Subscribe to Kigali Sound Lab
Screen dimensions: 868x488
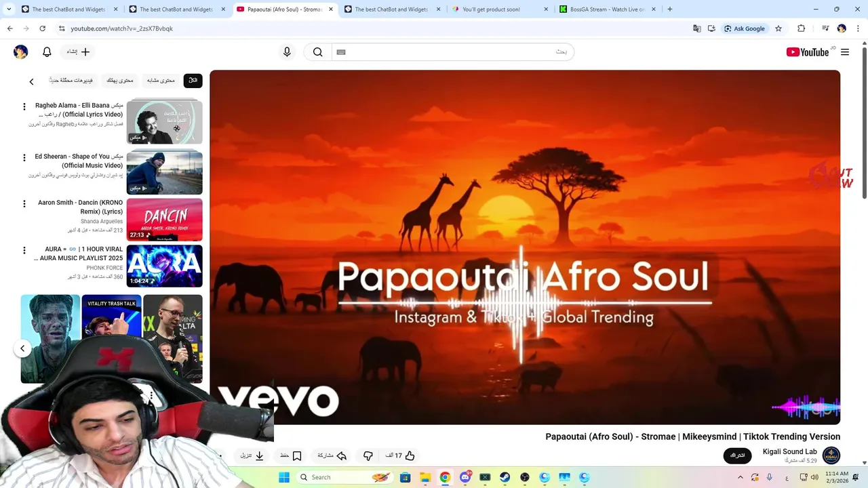click(738, 455)
